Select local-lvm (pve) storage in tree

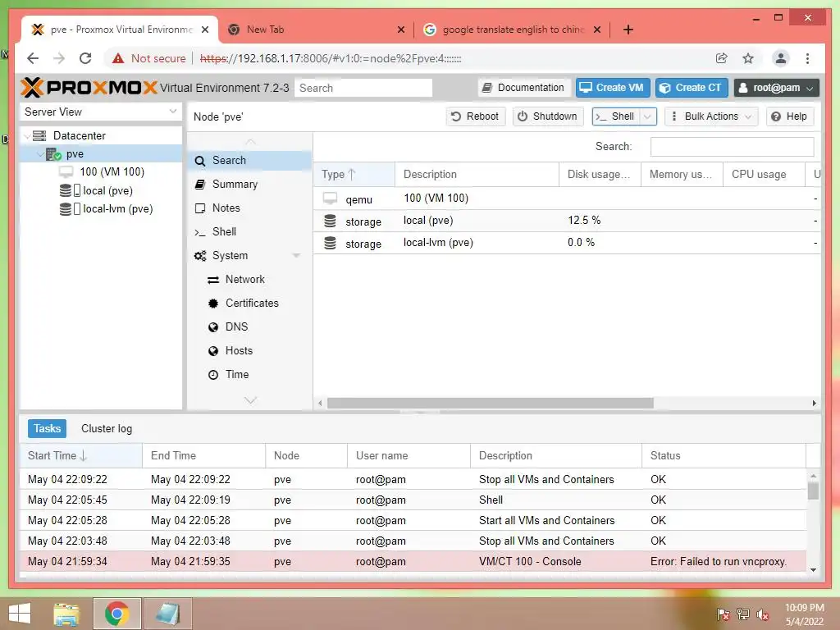pos(118,209)
